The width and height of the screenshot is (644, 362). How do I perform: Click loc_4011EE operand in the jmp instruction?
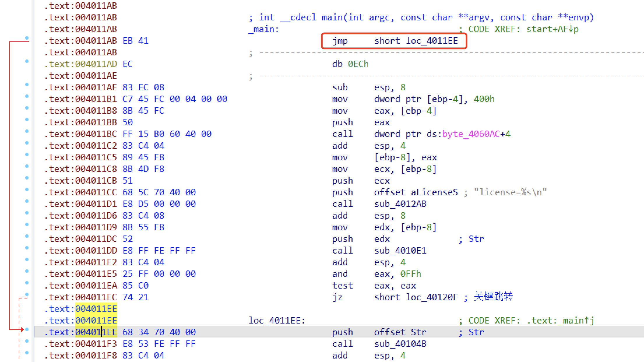(x=432, y=41)
